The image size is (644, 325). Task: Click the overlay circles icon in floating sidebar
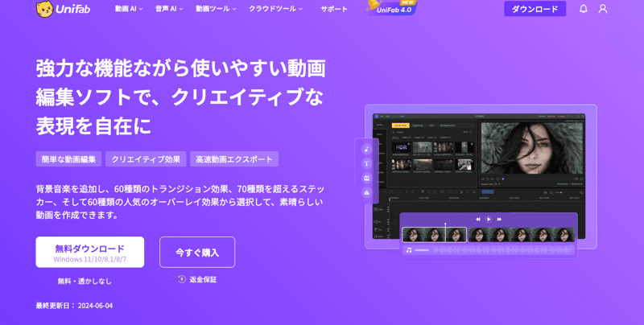[367, 192]
